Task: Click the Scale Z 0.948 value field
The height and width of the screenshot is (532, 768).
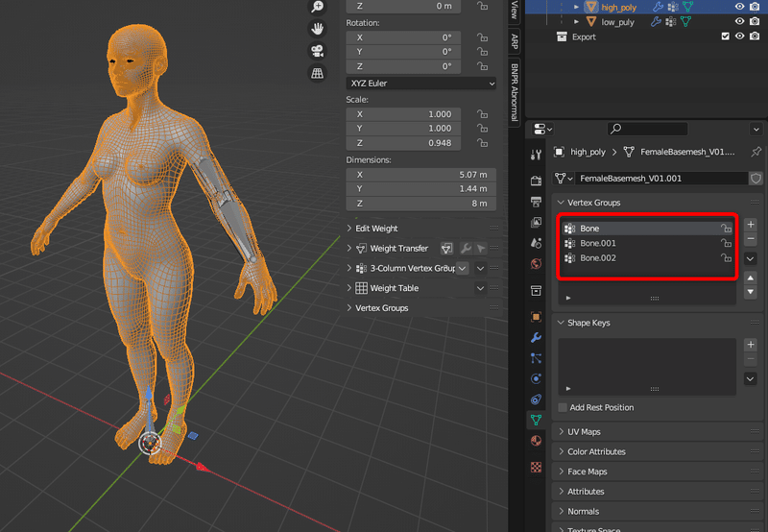Action: click(x=403, y=143)
